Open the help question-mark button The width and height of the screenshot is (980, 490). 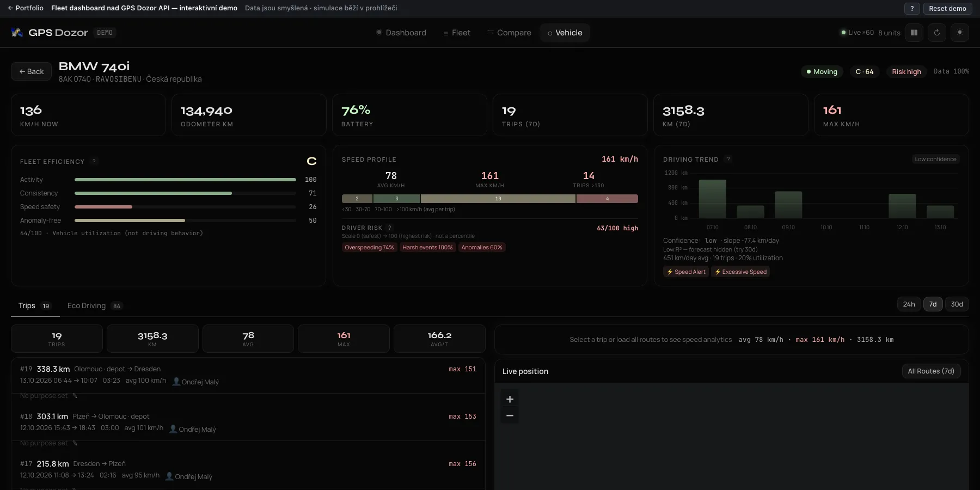click(912, 8)
